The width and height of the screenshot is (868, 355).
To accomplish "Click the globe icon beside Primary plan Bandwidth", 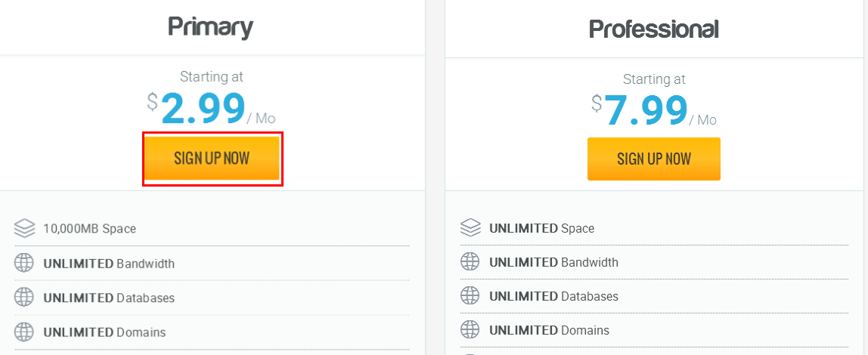I will [x=25, y=264].
